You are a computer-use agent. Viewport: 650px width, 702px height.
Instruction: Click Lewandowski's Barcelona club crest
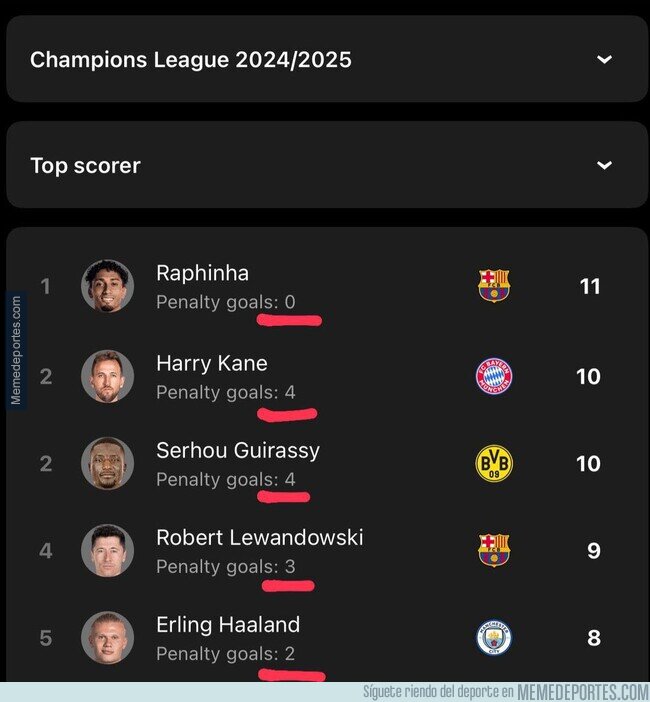coord(494,550)
